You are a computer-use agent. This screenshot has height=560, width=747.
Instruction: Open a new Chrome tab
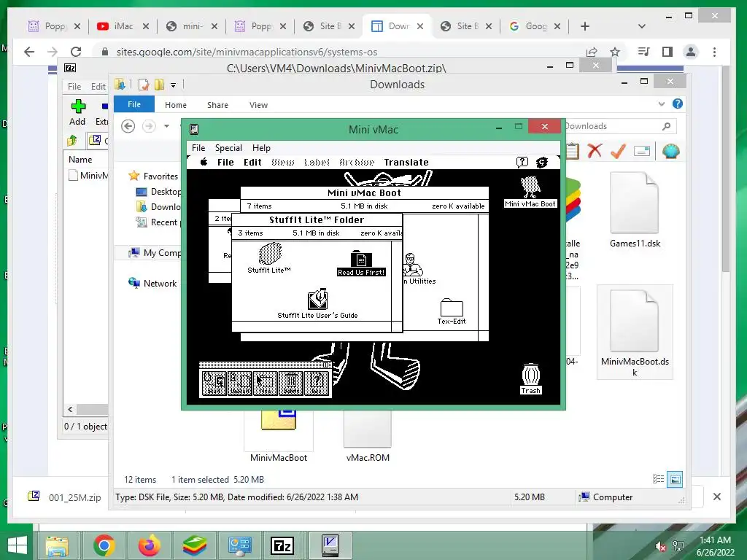585,26
